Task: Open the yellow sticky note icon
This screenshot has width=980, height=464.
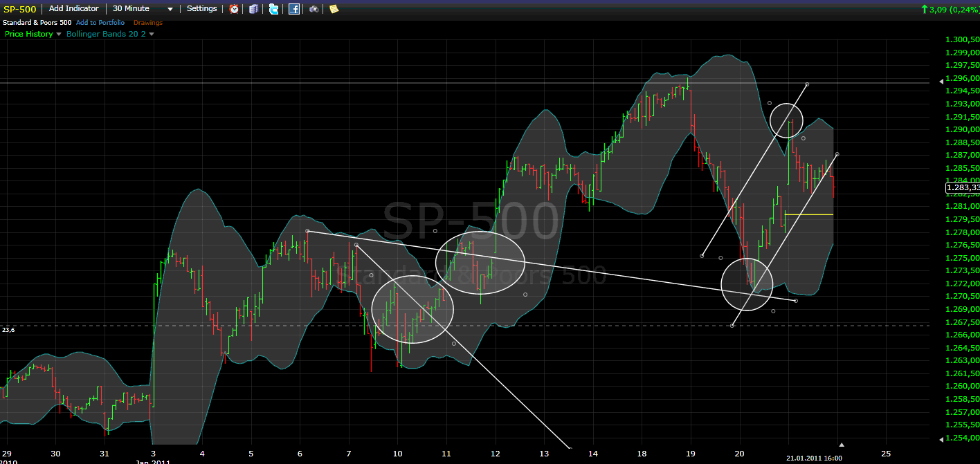Action: pos(334,9)
